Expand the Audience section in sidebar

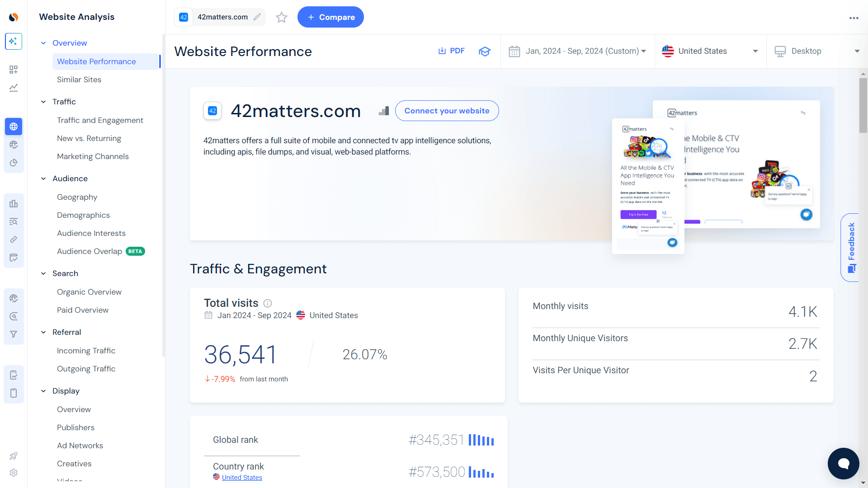point(70,178)
